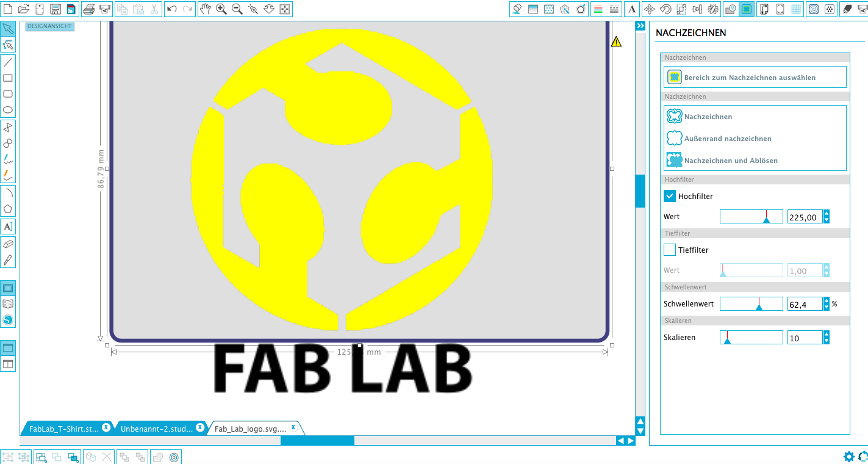Open the scale panel icon
The height and width of the screenshot is (464, 868).
pyautogui.click(x=681, y=9)
